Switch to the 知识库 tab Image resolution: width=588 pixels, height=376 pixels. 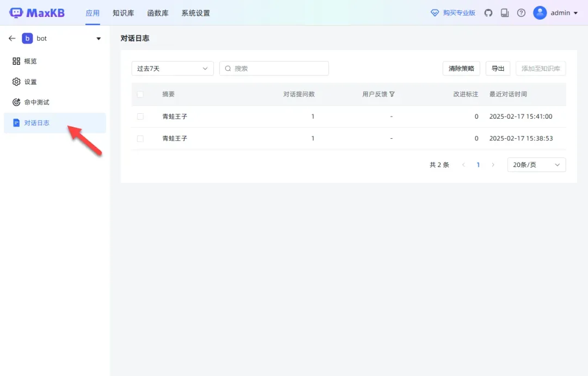click(124, 13)
